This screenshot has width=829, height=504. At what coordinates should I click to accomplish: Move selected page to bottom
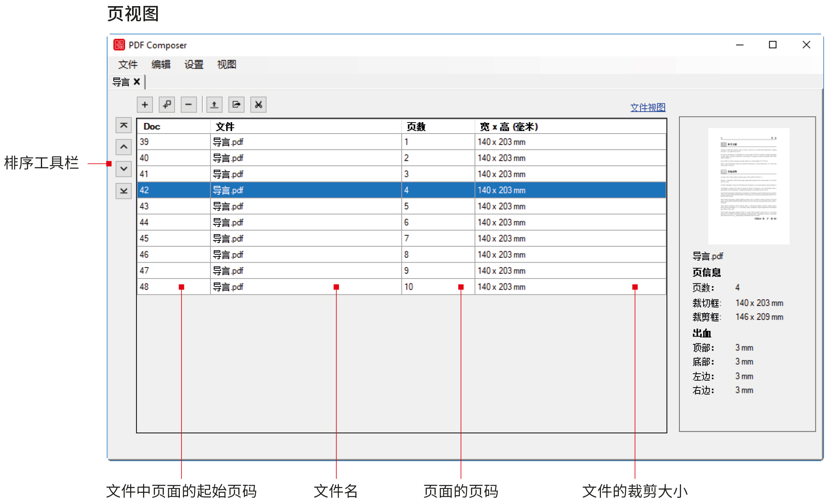pyautogui.click(x=123, y=191)
